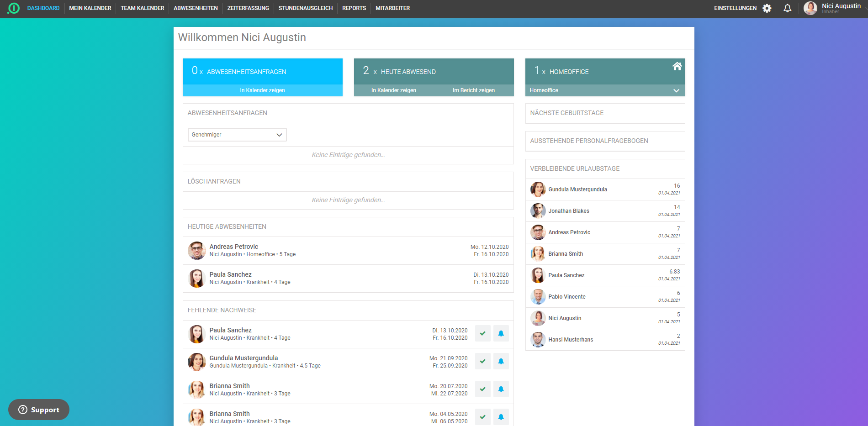Screen dimensions: 868x426
Task: Ring reminder bell for Brianna Smith 20.07.2020
Action: (x=501, y=389)
